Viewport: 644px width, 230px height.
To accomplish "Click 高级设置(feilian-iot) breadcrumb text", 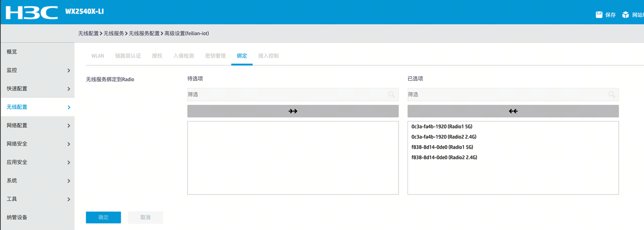I will pyautogui.click(x=186, y=33).
